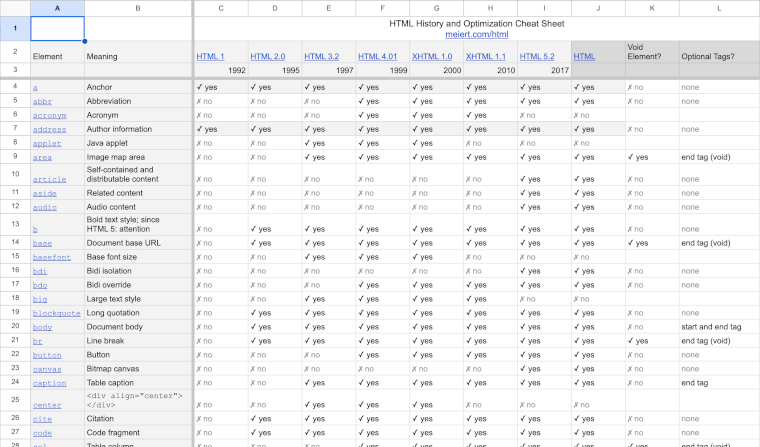Select row header 25
This screenshot has height=447, width=760.
click(x=15, y=400)
